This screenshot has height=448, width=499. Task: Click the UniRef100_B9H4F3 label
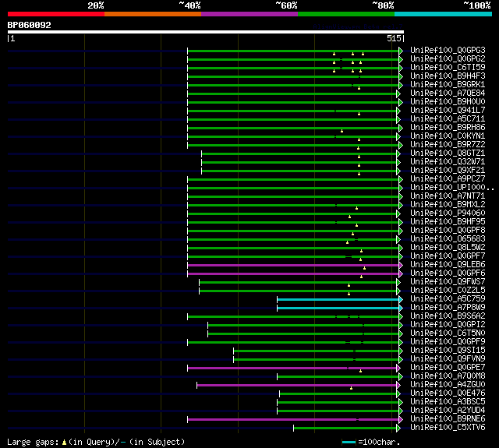click(x=448, y=76)
